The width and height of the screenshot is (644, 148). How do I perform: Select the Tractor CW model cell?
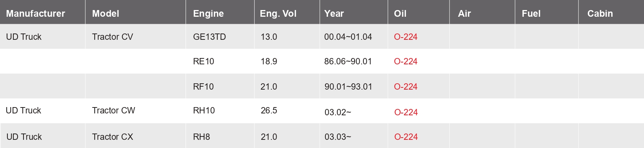coord(114,110)
